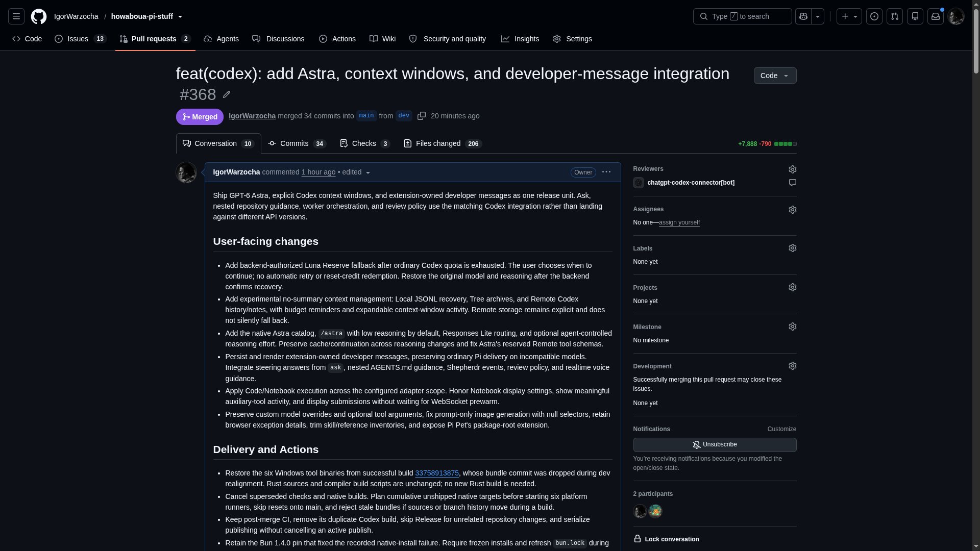Click the second participant avatar

(655, 511)
